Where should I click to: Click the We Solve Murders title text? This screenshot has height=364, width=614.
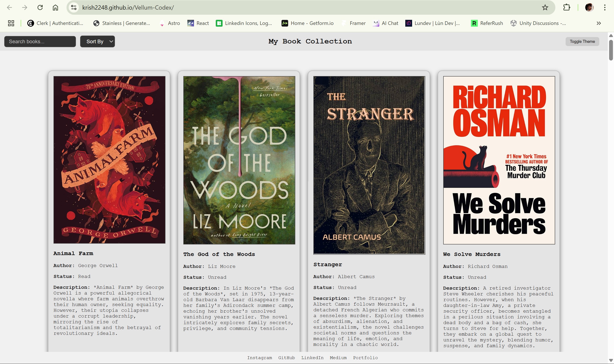pyautogui.click(x=472, y=254)
